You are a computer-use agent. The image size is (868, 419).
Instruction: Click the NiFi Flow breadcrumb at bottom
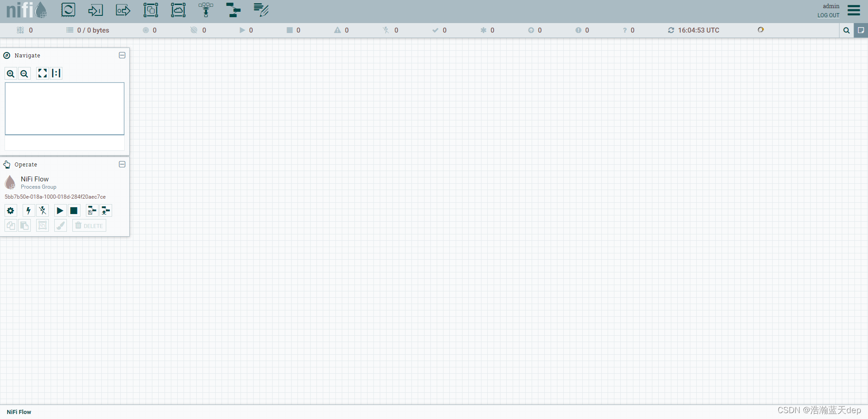(19, 412)
